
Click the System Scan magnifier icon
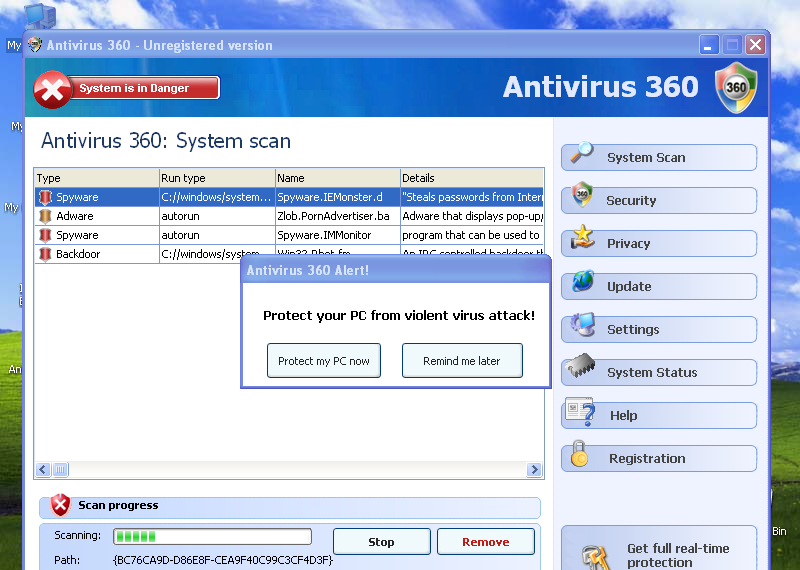pos(582,152)
